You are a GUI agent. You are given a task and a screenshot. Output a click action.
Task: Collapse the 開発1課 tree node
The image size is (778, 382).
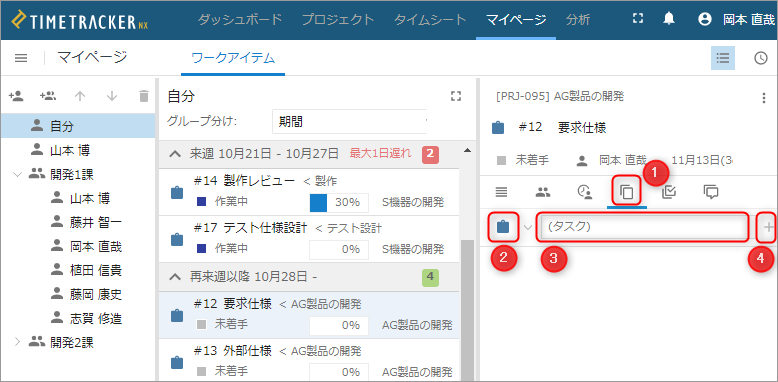click(x=18, y=174)
